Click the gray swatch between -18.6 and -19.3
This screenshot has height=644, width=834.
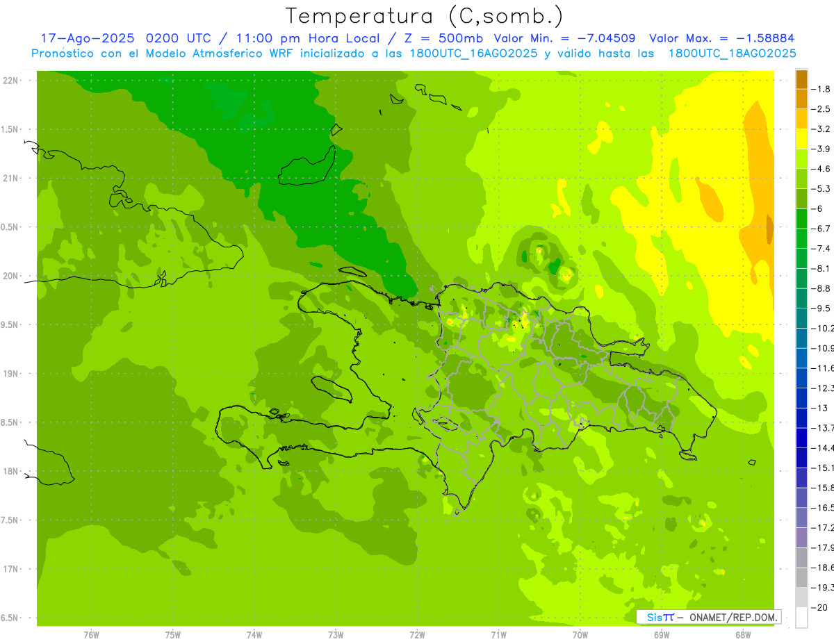pyautogui.click(x=801, y=577)
